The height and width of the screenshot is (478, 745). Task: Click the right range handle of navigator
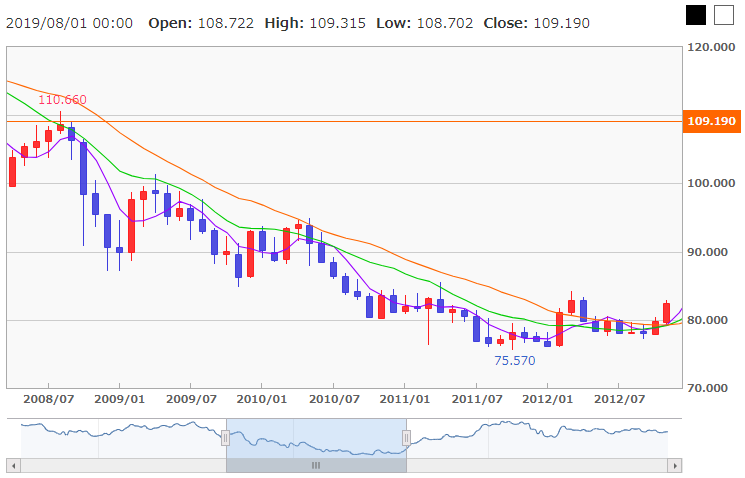[406, 438]
